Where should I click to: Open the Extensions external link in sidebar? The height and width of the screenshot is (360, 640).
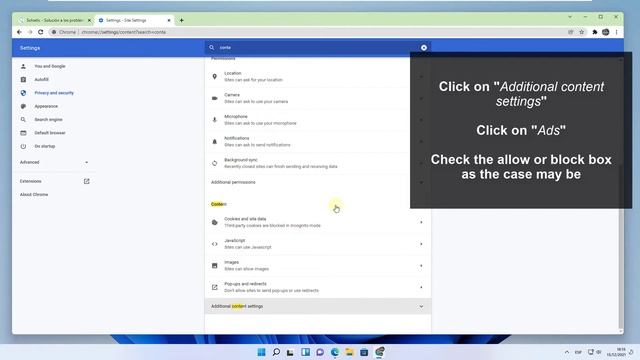(x=87, y=181)
